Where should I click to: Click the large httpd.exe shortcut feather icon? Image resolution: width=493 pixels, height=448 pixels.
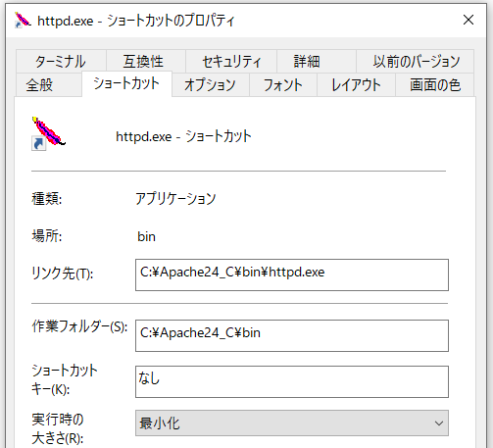tap(48, 133)
